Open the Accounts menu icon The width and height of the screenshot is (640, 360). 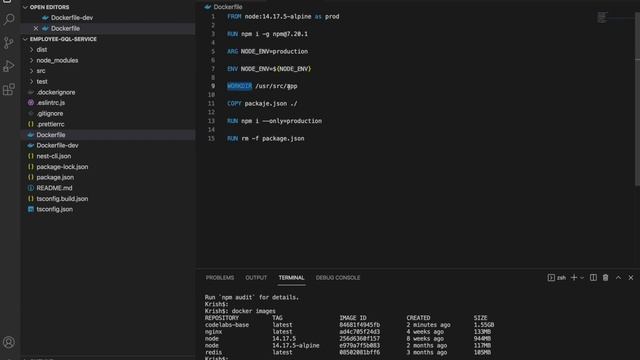pos(9,342)
